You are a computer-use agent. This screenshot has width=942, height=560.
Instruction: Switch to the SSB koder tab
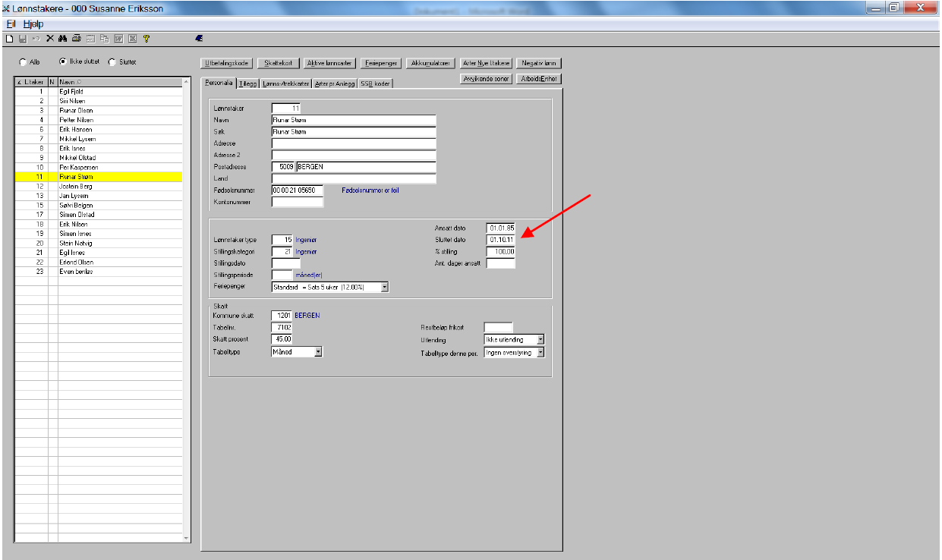point(376,83)
